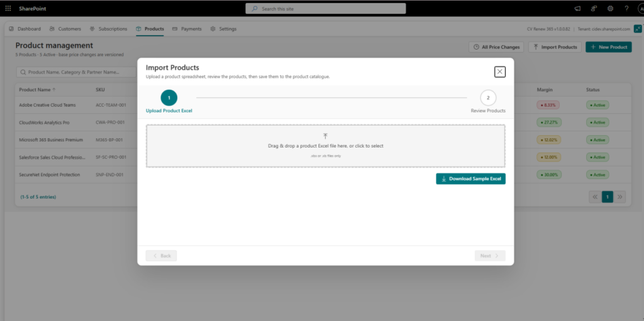
Task: Open the Settings tab
Action: tap(223, 29)
